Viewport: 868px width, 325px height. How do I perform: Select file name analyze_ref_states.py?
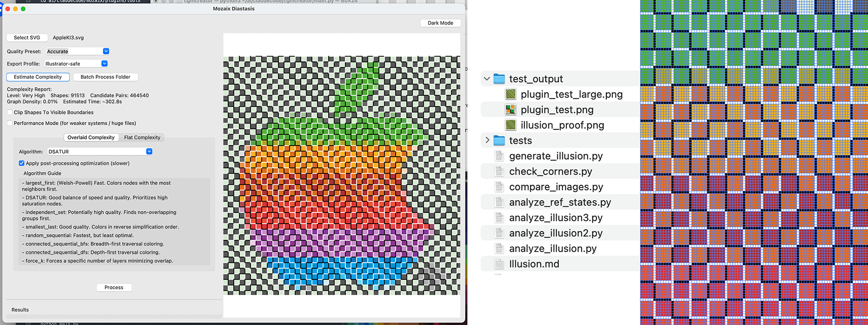pyautogui.click(x=560, y=203)
